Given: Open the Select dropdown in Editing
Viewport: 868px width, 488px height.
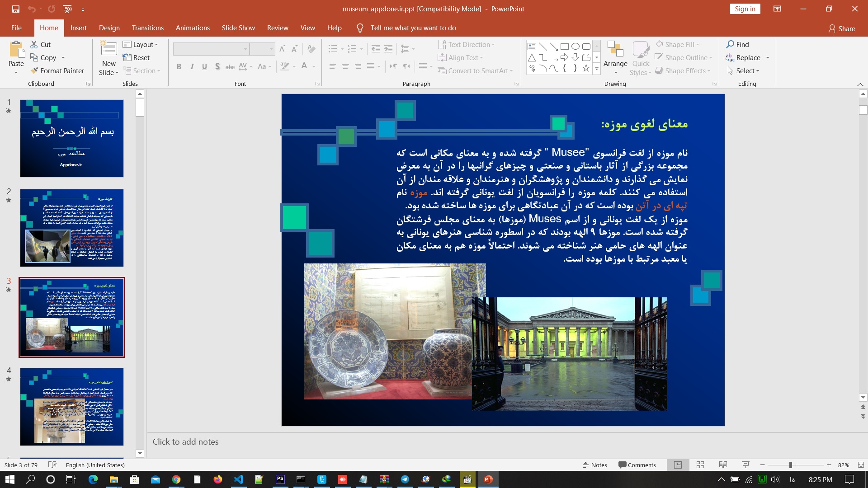Looking at the screenshot, I should 743,70.
